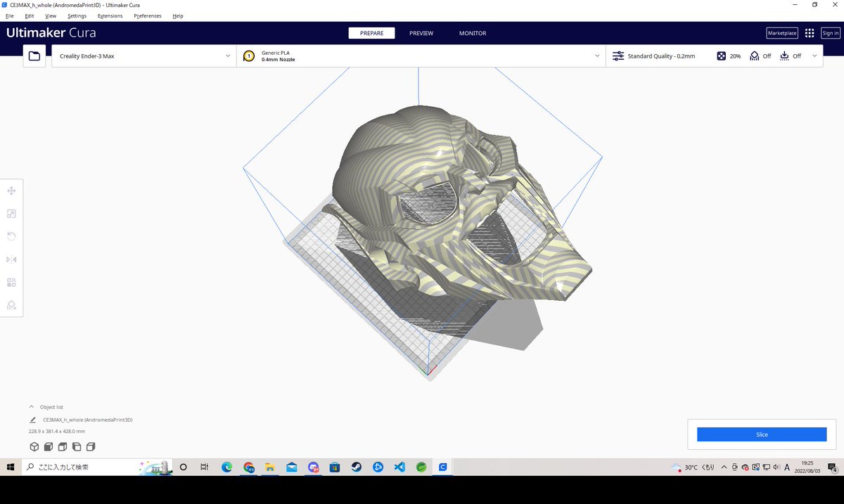Open the weather 30°C widget in taskbar
This screenshot has height=504, width=844.
[693, 467]
